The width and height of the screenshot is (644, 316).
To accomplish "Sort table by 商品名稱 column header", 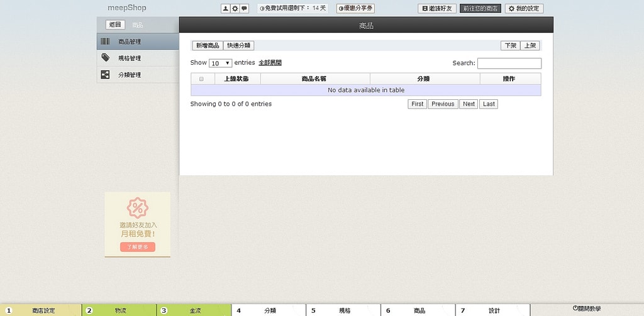I will point(314,79).
